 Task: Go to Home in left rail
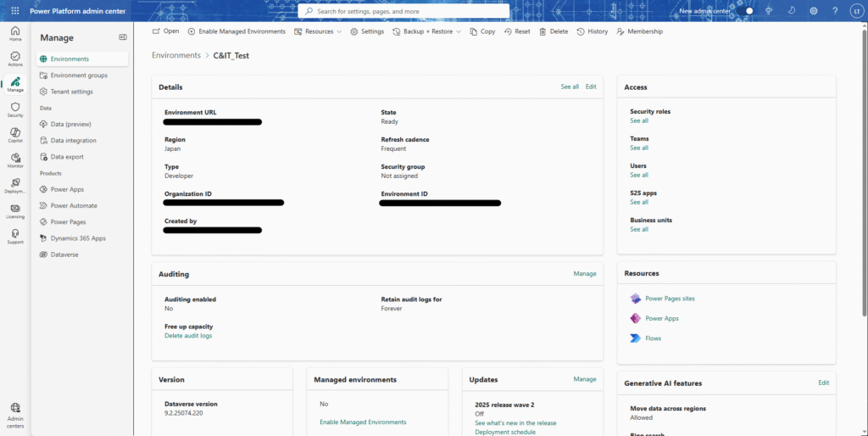15,34
